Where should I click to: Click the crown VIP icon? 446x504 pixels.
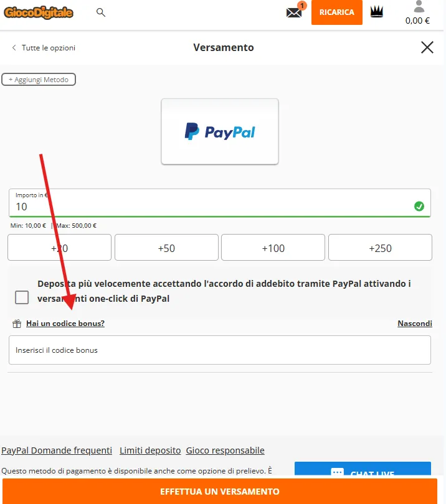(376, 12)
